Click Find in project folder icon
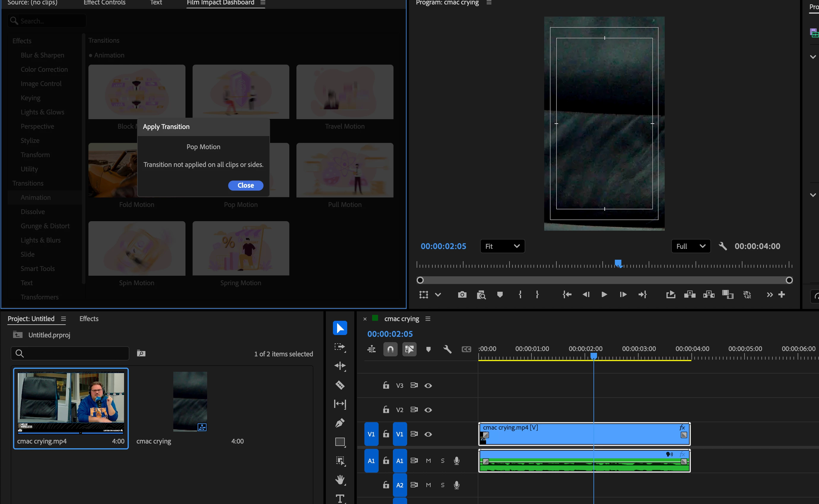 coord(141,353)
